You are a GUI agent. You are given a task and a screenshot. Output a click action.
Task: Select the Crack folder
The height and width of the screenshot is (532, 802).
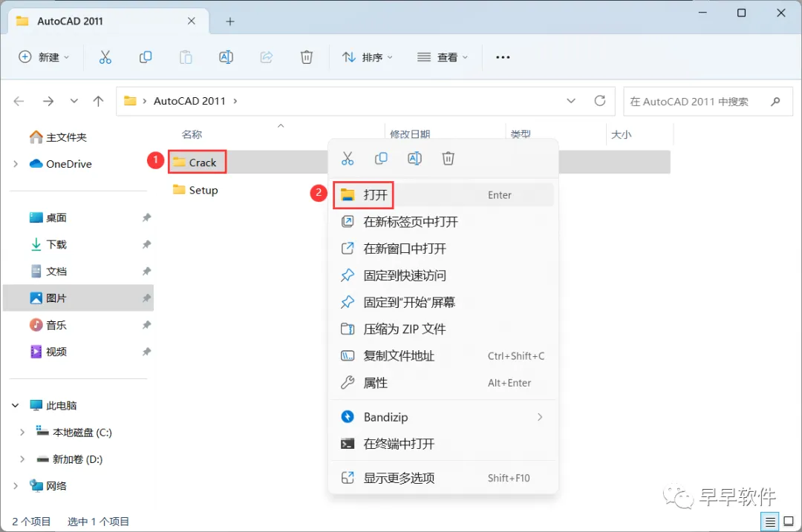(203, 162)
